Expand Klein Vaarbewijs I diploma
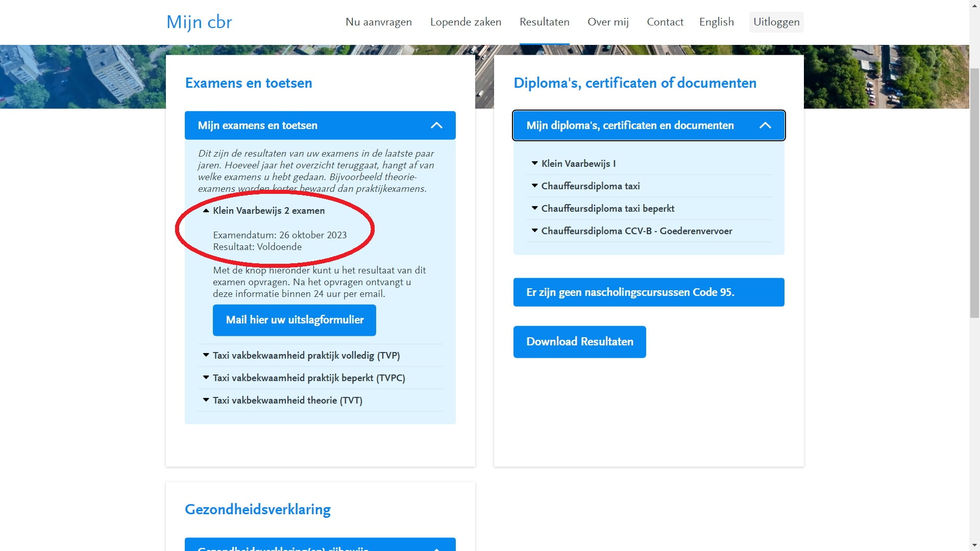This screenshot has height=551, width=980. point(578,164)
